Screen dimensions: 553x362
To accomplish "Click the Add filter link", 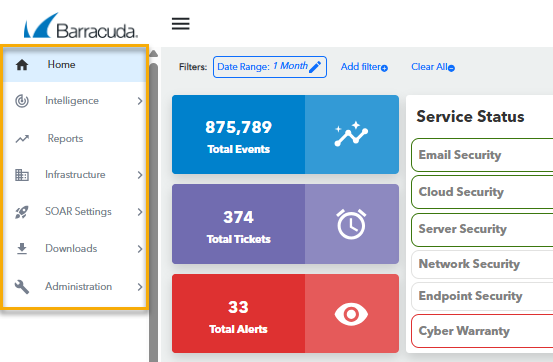I will [x=364, y=67].
